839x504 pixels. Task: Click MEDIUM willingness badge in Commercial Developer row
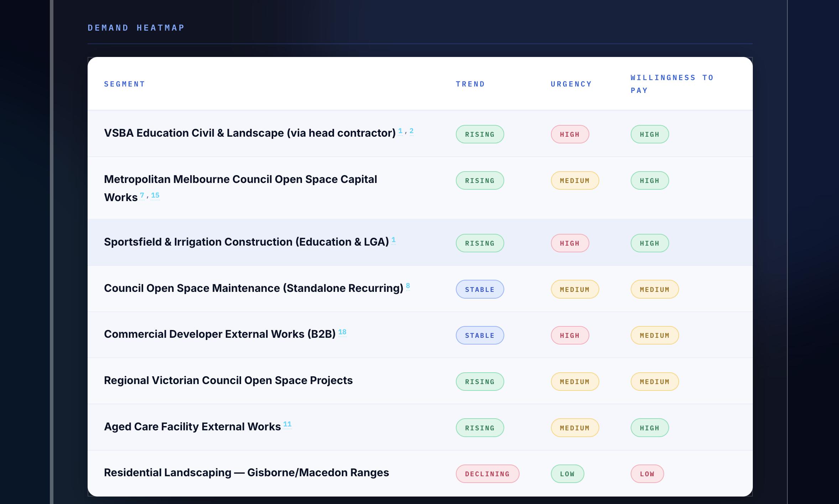point(655,335)
